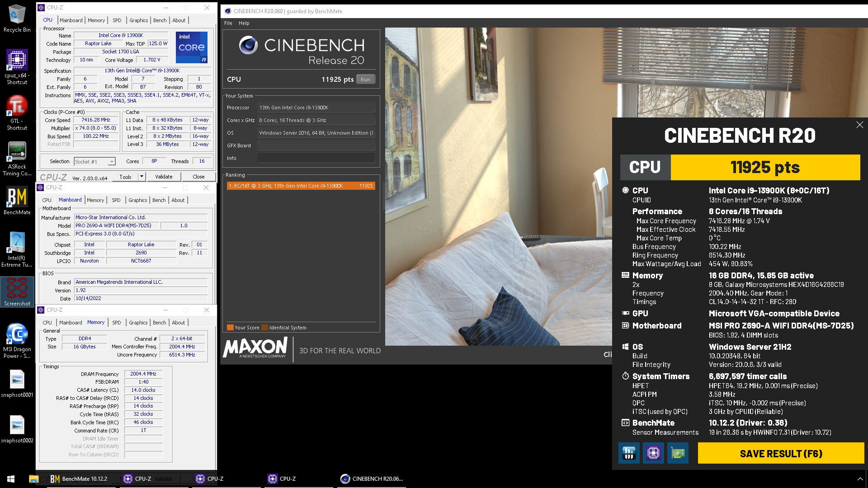The image size is (868, 488).
Task: Click the Model PRO Z690-A WIFI DDR4 field
Action: pos(116,225)
